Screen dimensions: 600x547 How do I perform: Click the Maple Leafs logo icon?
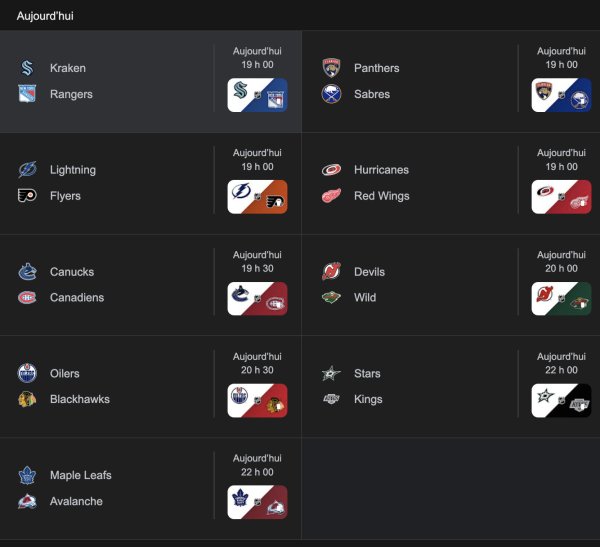coord(27,476)
